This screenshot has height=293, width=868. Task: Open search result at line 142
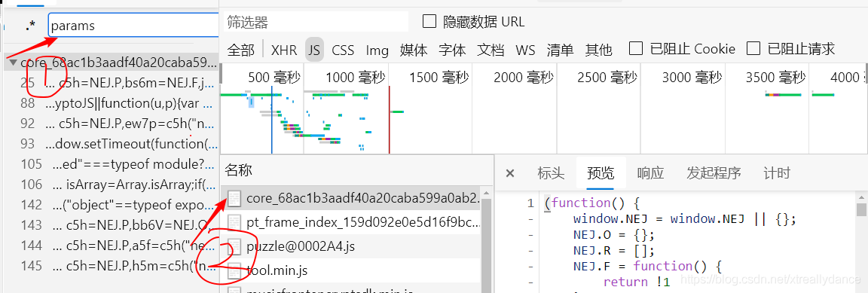click(x=111, y=205)
